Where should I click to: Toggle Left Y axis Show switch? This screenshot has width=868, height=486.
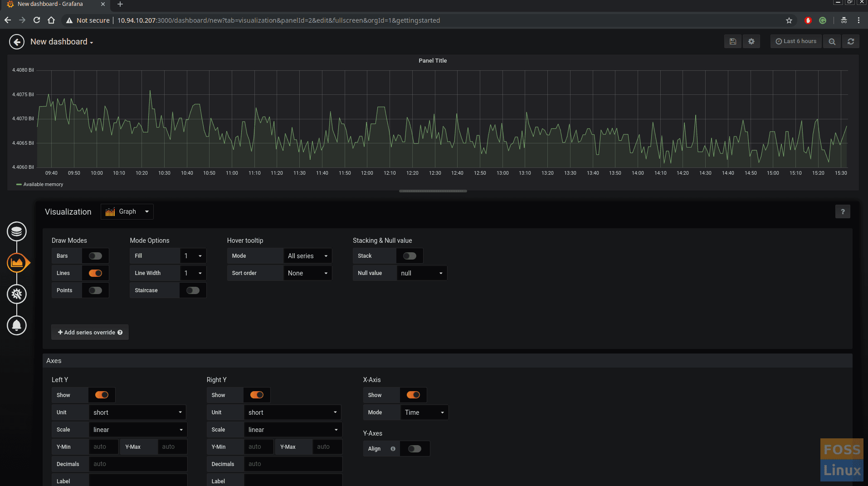click(x=102, y=395)
